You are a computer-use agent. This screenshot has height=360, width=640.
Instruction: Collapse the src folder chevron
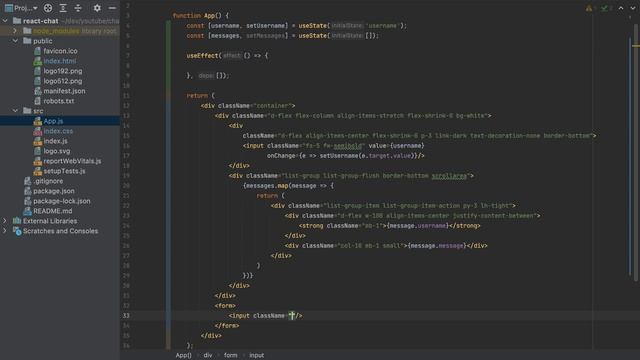[x=15, y=111]
